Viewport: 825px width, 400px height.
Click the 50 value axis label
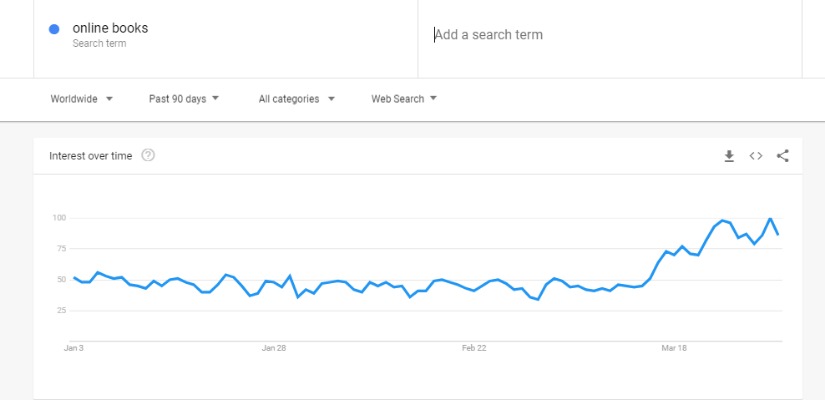61,279
